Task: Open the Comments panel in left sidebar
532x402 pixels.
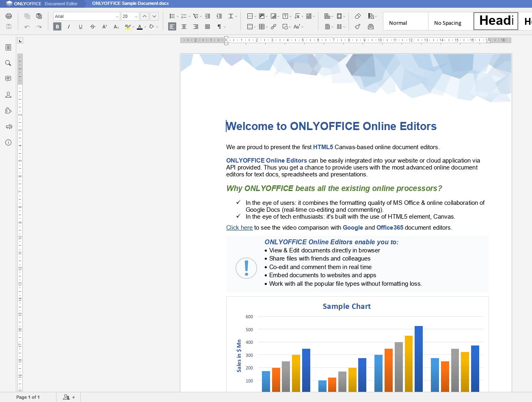Action: (8, 79)
